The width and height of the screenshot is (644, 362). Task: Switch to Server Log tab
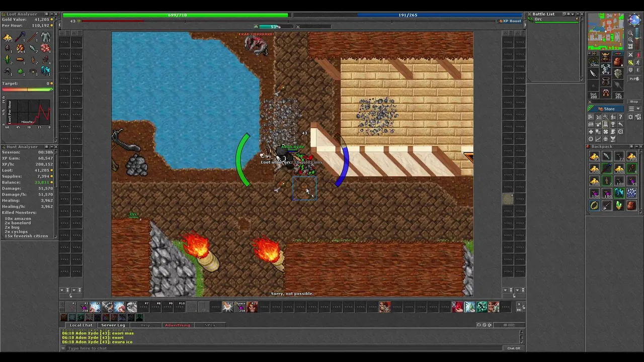pos(113,325)
